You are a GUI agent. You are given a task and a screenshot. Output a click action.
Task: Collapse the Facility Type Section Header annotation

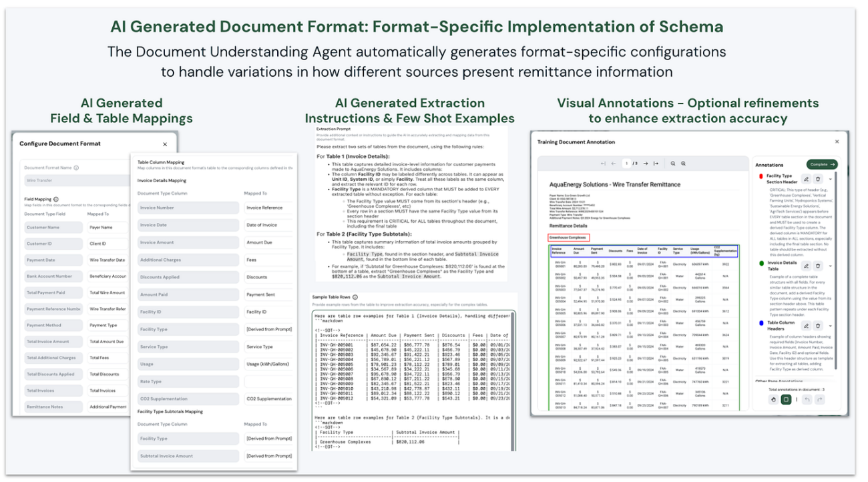(x=831, y=179)
